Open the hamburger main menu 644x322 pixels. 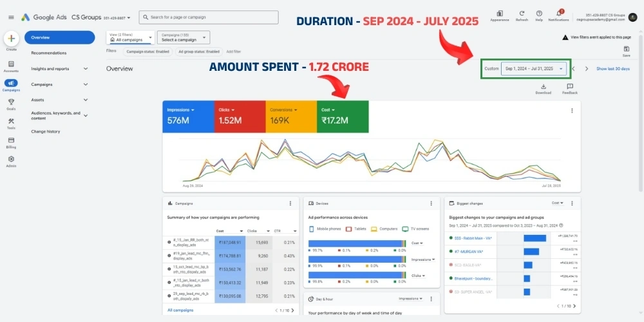(11, 17)
